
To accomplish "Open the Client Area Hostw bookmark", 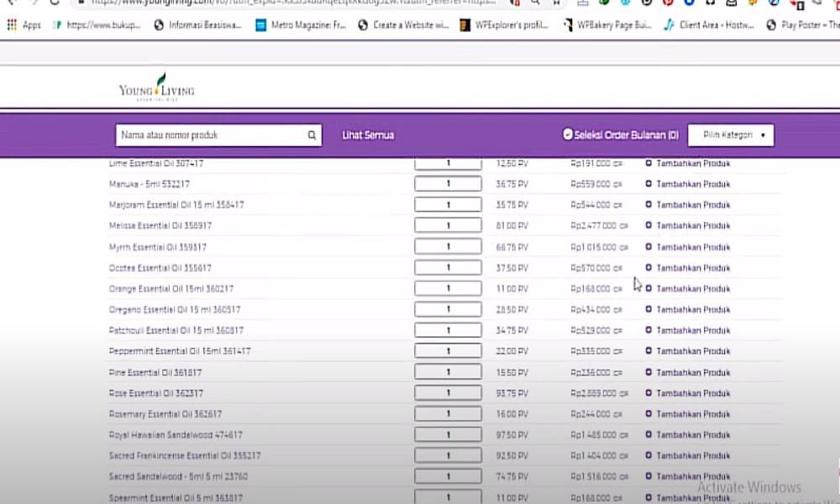I will pyautogui.click(x=708, y=24).
